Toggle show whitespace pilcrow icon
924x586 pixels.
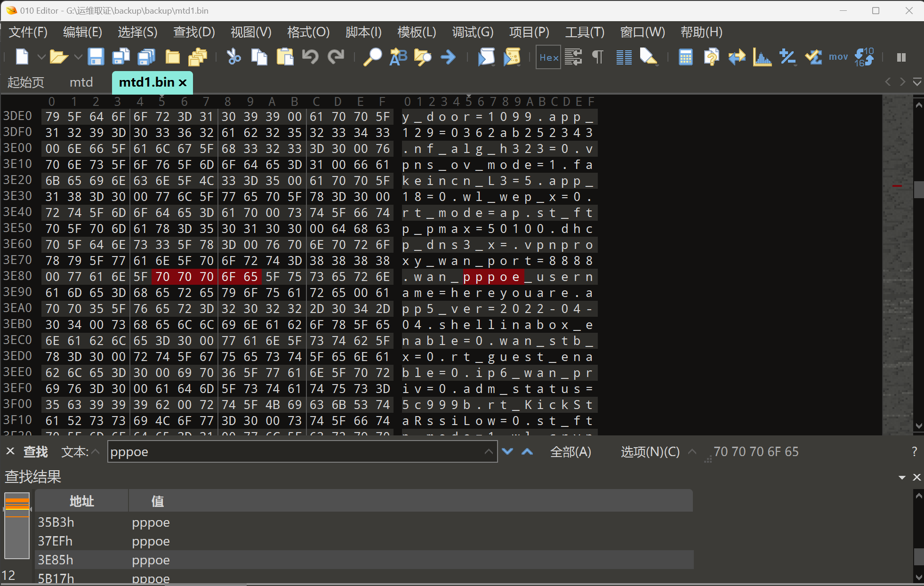coord(597,57)
